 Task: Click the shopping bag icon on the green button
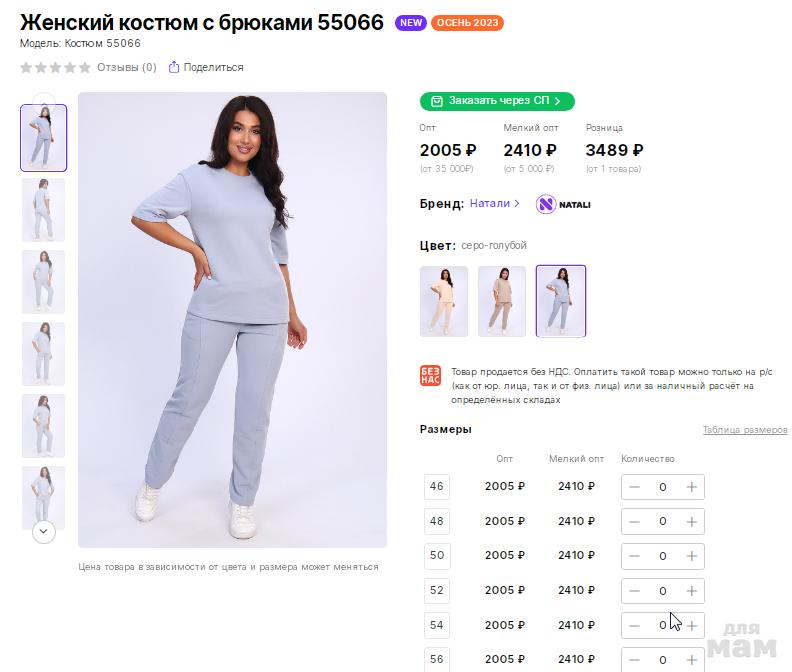[437, 101]
